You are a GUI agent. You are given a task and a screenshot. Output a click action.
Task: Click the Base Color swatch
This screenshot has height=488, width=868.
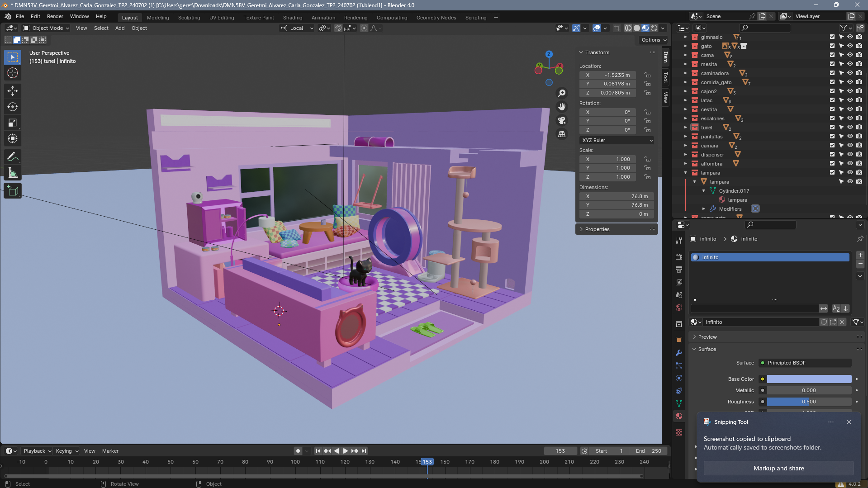tap(809, 379)
